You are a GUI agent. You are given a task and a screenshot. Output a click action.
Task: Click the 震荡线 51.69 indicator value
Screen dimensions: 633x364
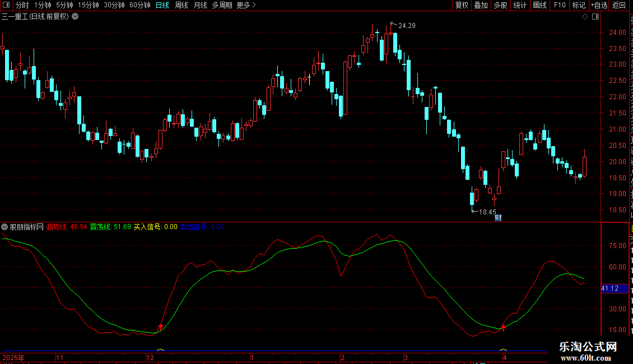pos(110,227)
